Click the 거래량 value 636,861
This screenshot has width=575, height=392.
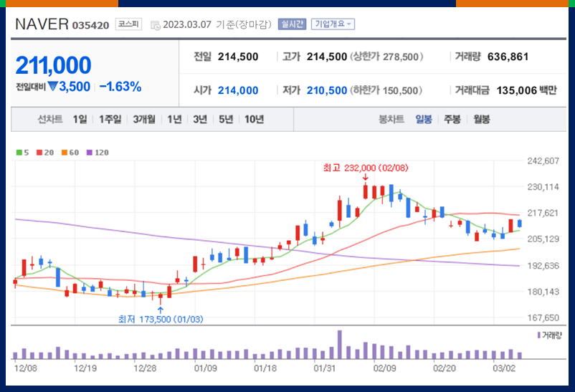coord(508,57)
